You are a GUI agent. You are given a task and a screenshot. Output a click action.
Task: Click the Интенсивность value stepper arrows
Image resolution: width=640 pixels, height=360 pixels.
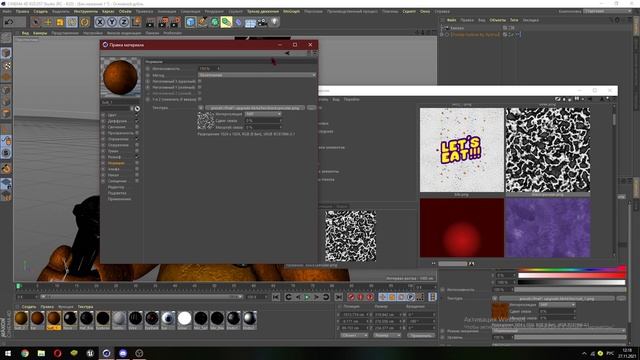[x=218, y=69]
